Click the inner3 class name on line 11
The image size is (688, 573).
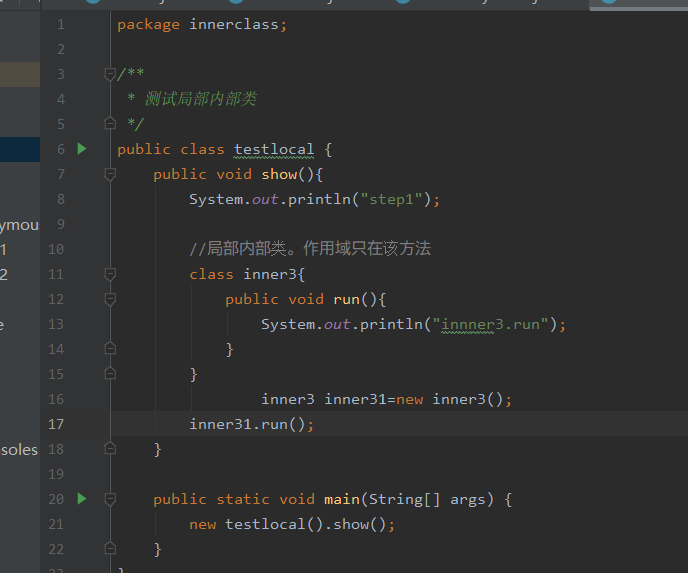(270, 275)
